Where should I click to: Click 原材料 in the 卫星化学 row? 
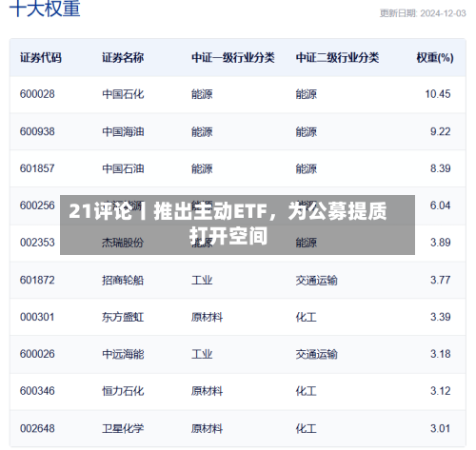[207, 428]
